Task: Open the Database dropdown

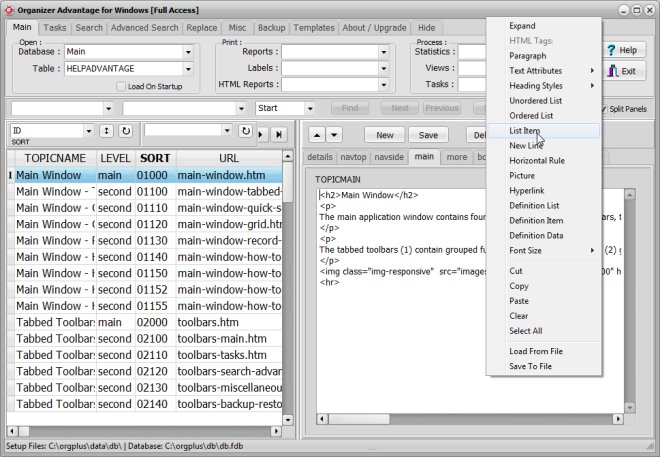Action: click(x=188, y=52)
